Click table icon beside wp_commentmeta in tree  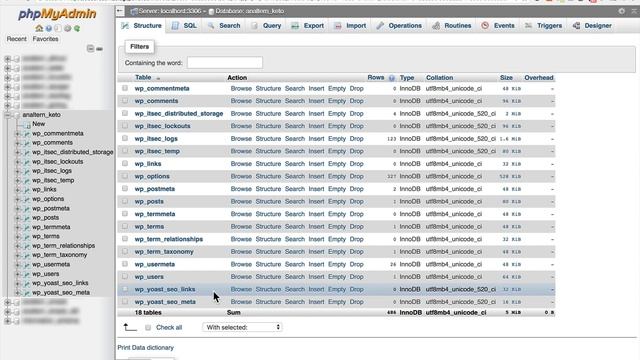pyautogui.click(x=27, y=133)
